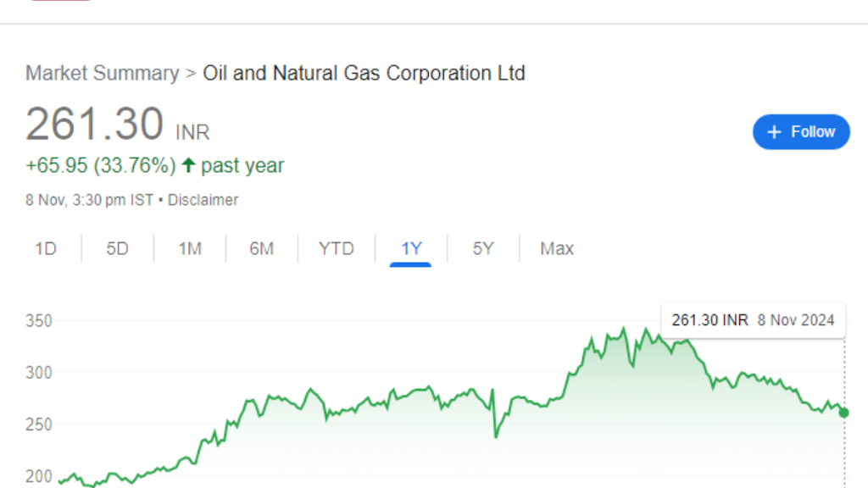Click the green data point marker

pyautogui.click(x=844, y=413)
